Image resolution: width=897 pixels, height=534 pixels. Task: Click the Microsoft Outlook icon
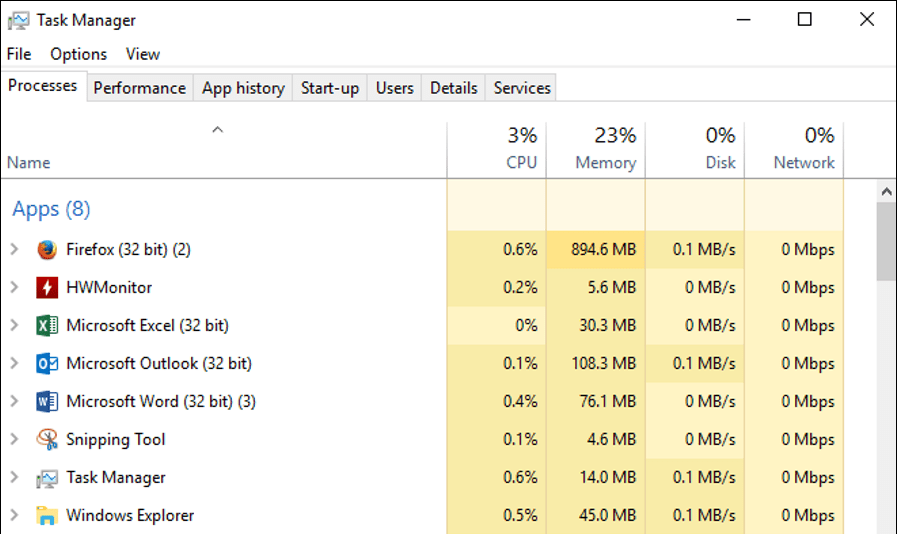pos(47,364)
